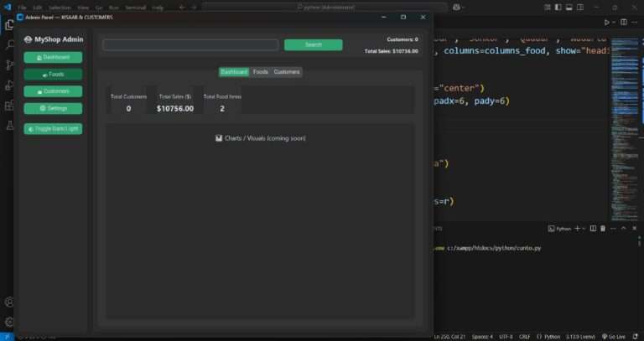Screen dimensions: 644x341
Task: Switch to the Foods tab
Action: pyautogui.click(x=261, y=72)
